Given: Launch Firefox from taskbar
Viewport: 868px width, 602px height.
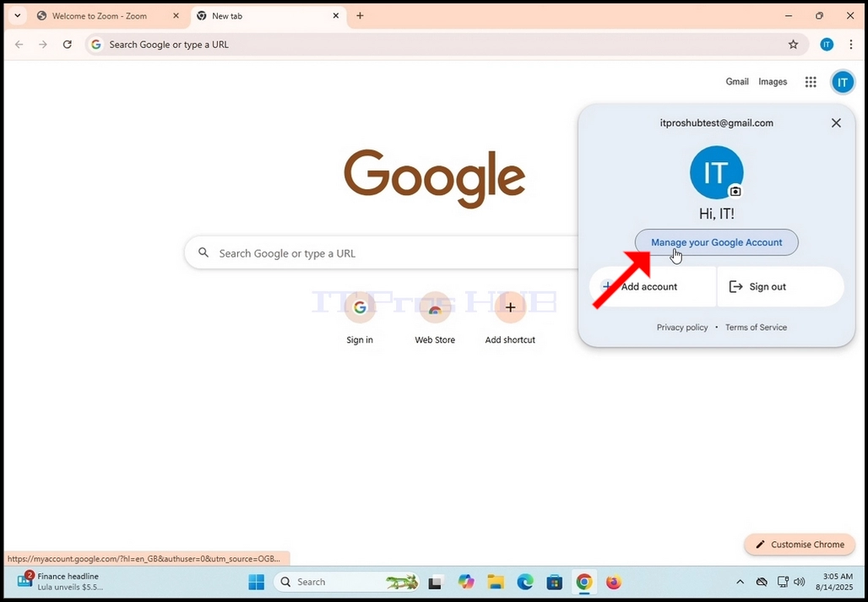Looking at the screenshot, I should click(x=613, y=582).
